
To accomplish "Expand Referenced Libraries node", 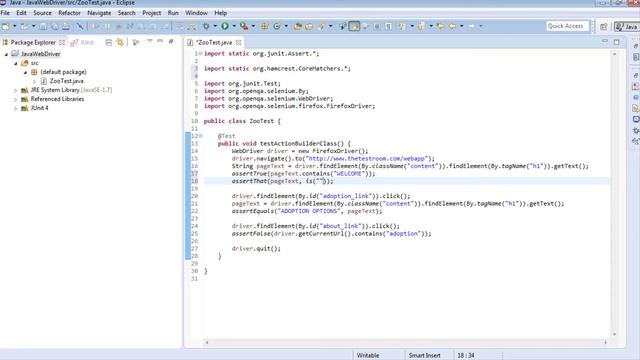I will [x=16, y=99].
